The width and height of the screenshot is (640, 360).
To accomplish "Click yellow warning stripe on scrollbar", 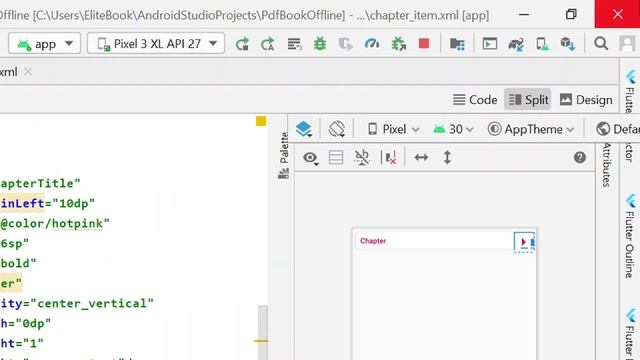I will pyautogui.click(x=261, y=341).
